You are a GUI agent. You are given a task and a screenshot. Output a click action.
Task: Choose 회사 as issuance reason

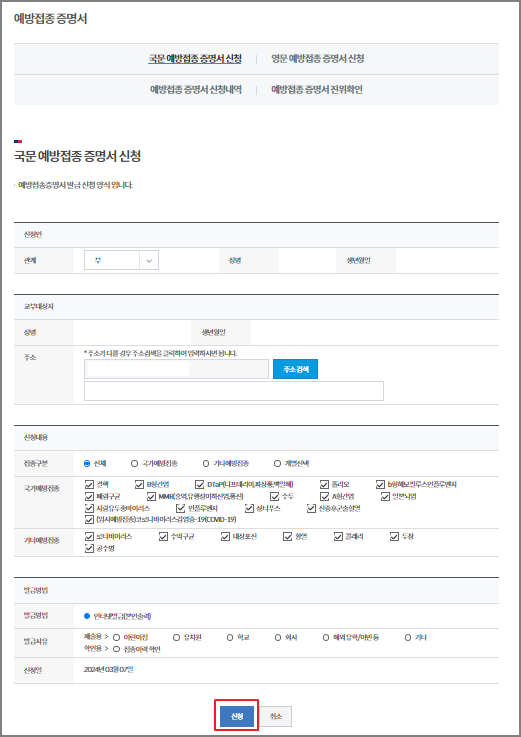coord(278,638)
